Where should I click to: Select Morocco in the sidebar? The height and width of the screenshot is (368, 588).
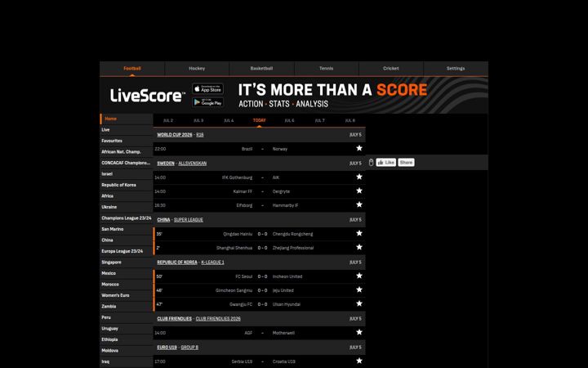[127, 285]
